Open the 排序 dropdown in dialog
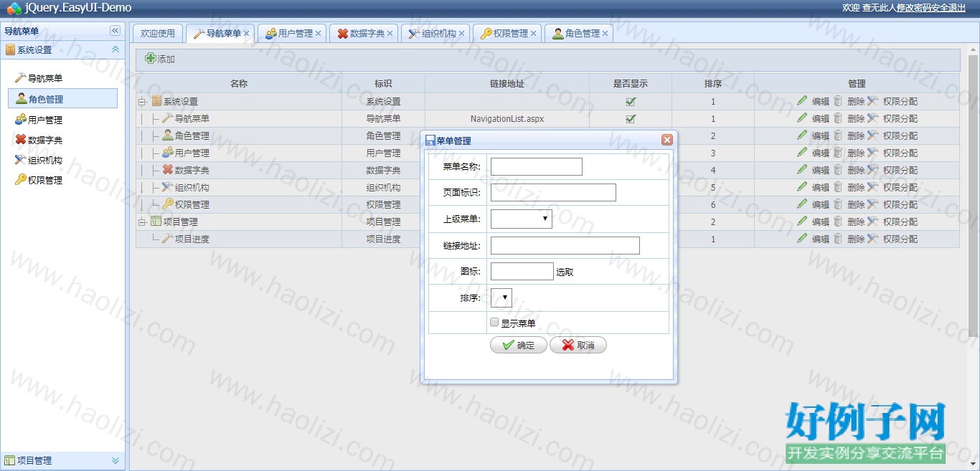Screen dimensions: 980x471 click(501, 298)
